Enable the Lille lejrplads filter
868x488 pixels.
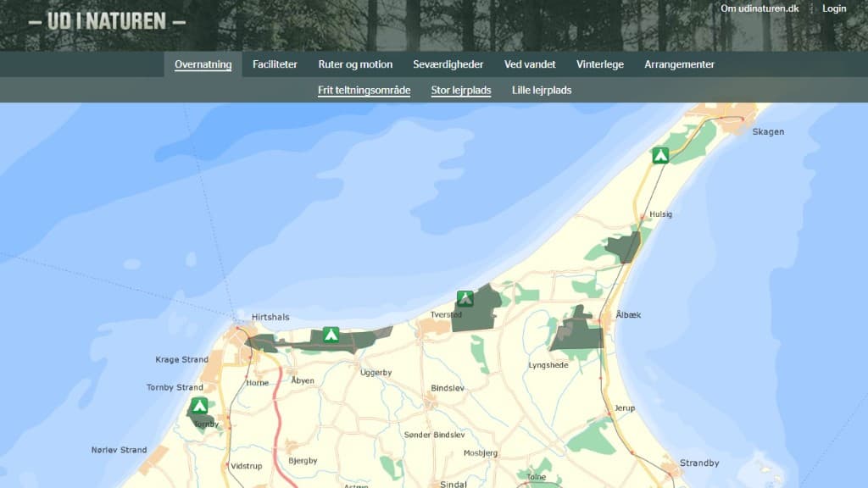[541, 90]
